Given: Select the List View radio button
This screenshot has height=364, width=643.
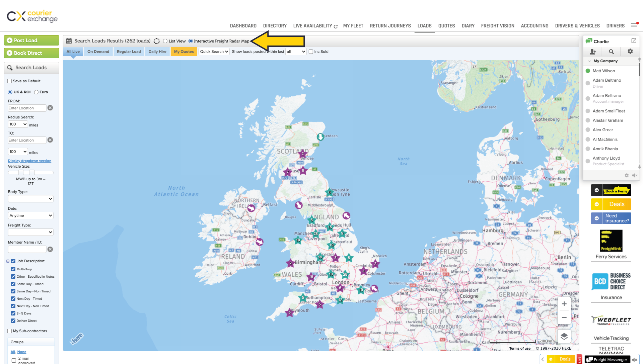Looking at the screenshot, I should [165, 41].
